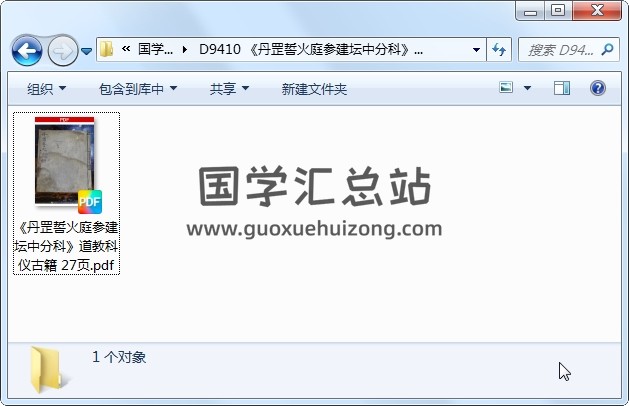Toggle the preview pane
This screenshot has height=406, width=629.
[562, 88]
